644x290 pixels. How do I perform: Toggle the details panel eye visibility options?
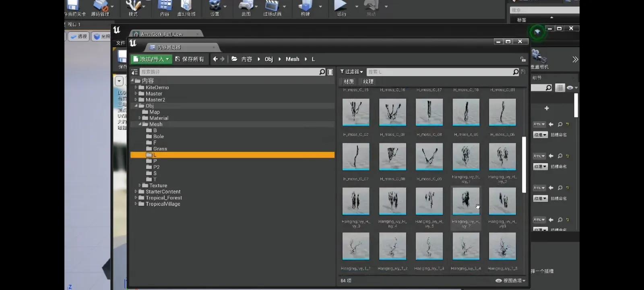tap(570, 88)
